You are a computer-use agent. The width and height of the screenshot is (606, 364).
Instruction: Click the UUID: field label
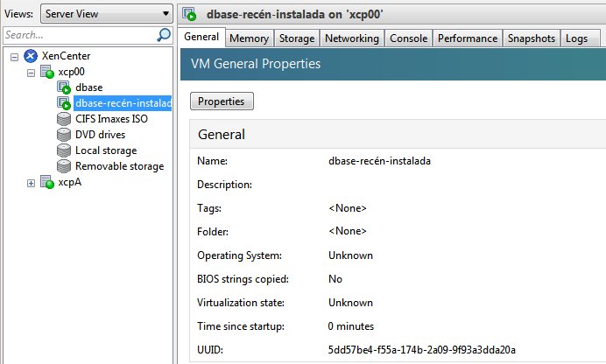point(210,350)
